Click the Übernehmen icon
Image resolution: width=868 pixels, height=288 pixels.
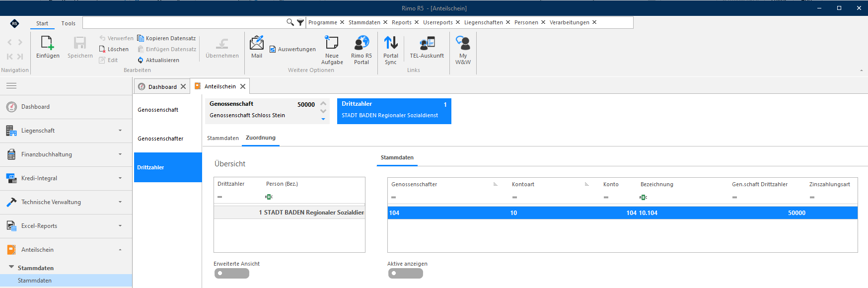tap(222, 43)
